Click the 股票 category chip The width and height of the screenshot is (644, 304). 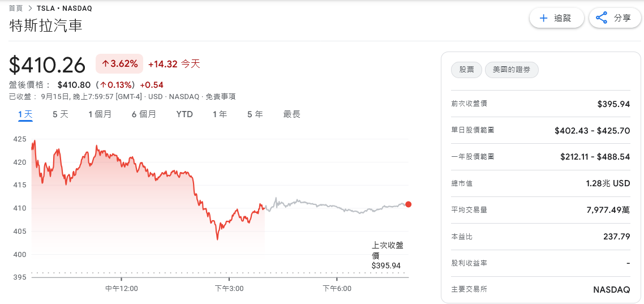[x=466, y=70]
